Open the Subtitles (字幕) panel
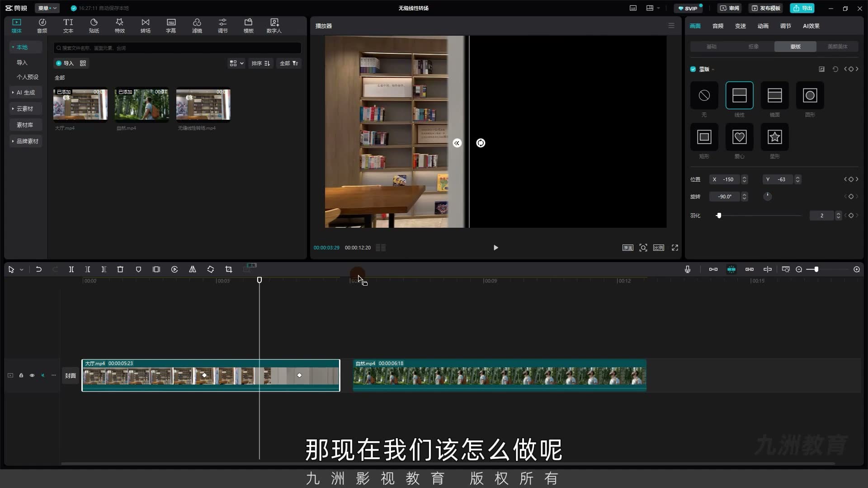This screenshot has height=488, width=868. coord(171,26)
